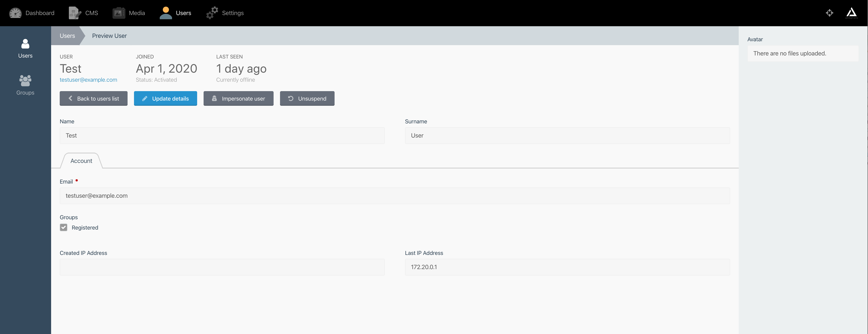Click the Name field containing Test
Image resolution: width=868 pixels, height=334 pixels.
tap(222, 135)
